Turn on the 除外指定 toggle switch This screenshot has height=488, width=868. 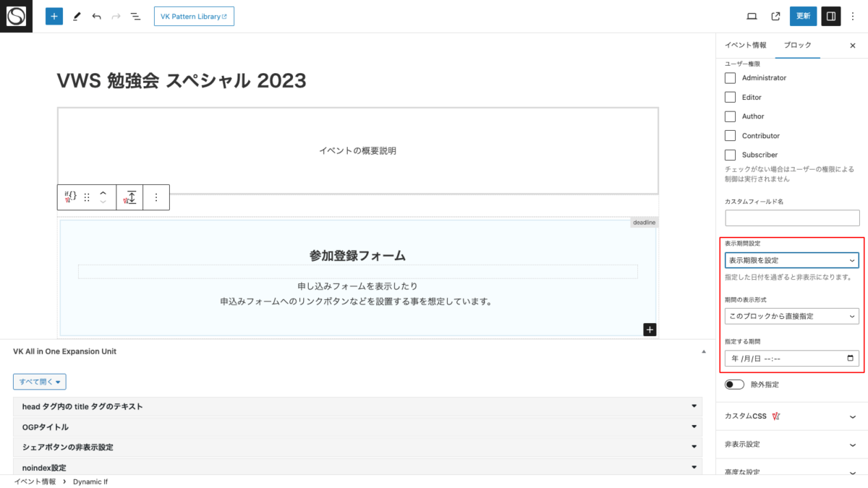coord(734,384)
